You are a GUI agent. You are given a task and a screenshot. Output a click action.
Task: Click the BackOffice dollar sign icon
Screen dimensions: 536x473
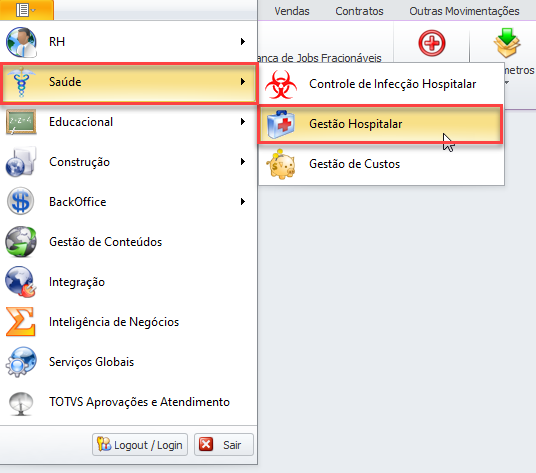click(21, 201)
